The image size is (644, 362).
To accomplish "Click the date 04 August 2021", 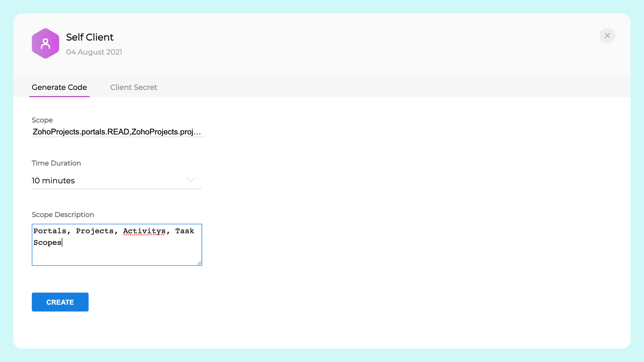I will click(x=94, y=52).
